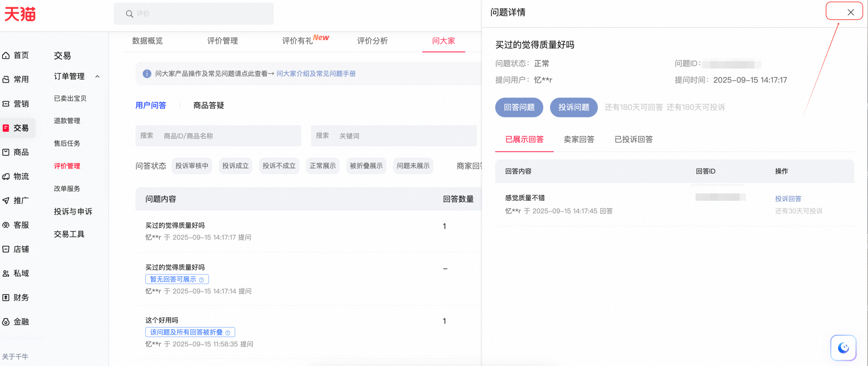Open 售后任务 menu item
The height and width of the screenshot is (366, 868).
(67, 143)
